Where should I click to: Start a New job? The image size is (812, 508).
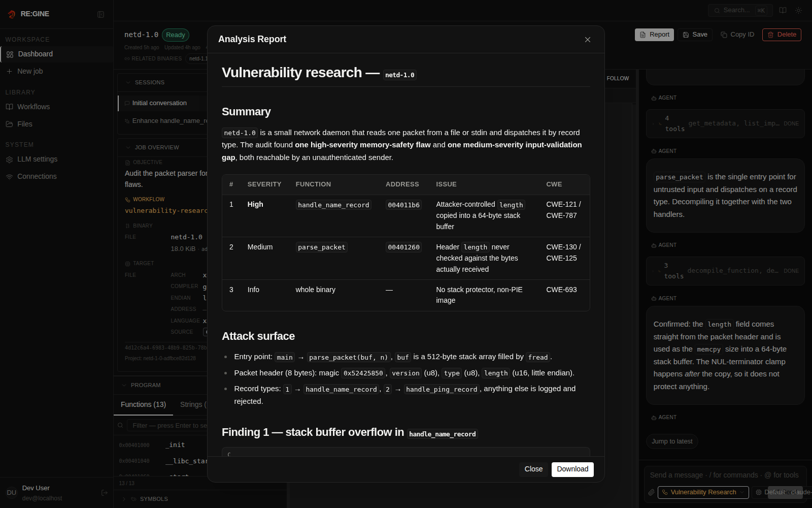[57, 71]
